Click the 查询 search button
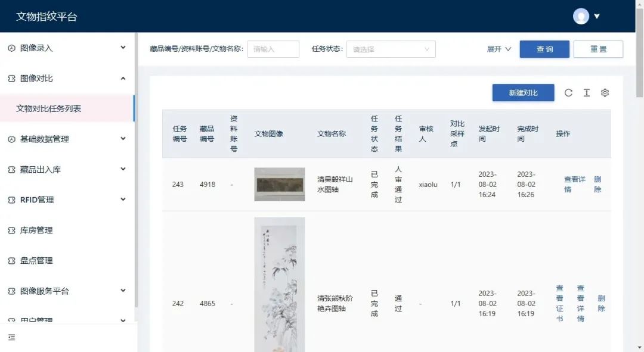Image resolution: width=644 pixels, height=352 pixels. point(544,49)
